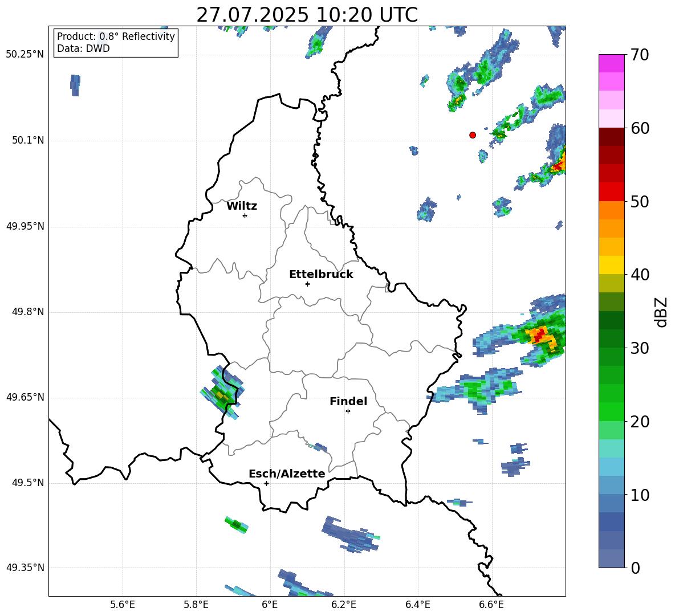Click the Wiltz station label

[242, 206]
